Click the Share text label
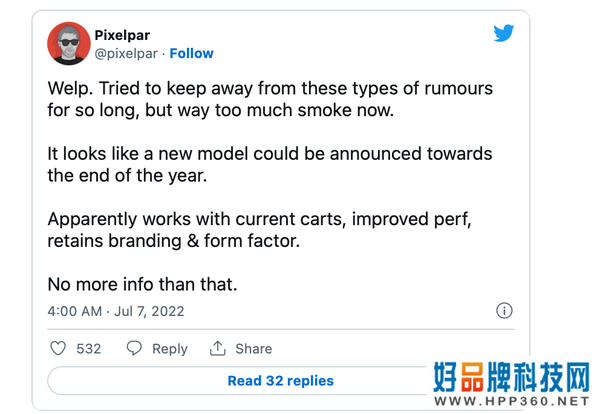Viewport: 600px width, 414px height. 254,349
